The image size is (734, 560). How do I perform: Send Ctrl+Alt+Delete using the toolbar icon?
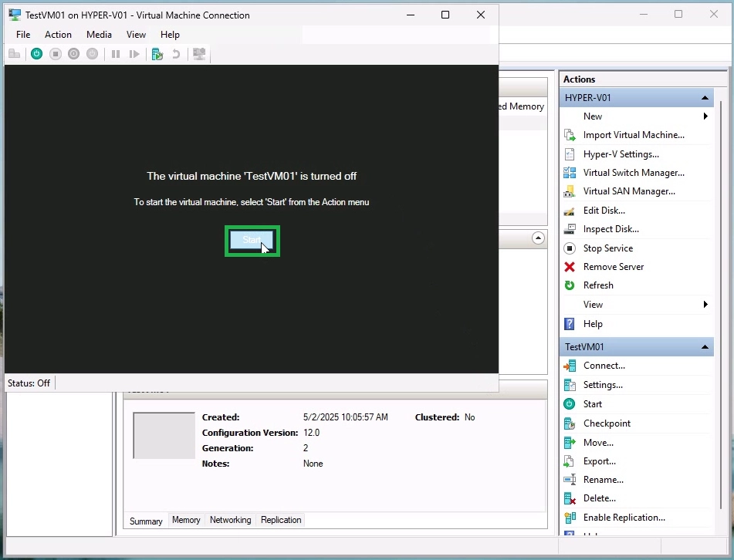pyautogui.click(x=15, y=54)
